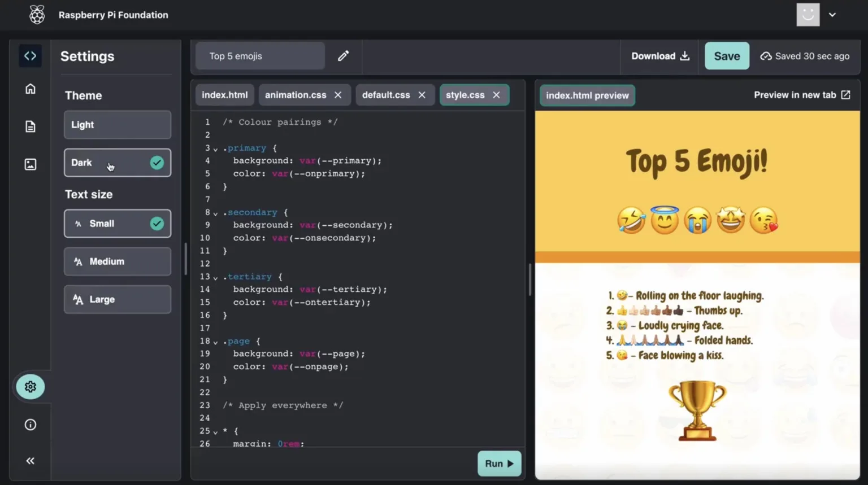This screenshot has width=868, height=485.
Task: Click the editor and preview divider handle
Action: [x=530, y=279]
